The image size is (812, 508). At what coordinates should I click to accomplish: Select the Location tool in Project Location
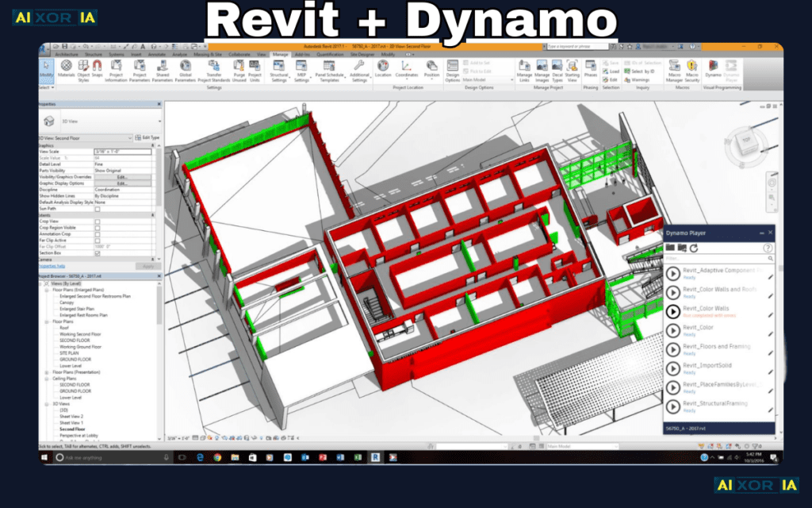coord(384,66)
